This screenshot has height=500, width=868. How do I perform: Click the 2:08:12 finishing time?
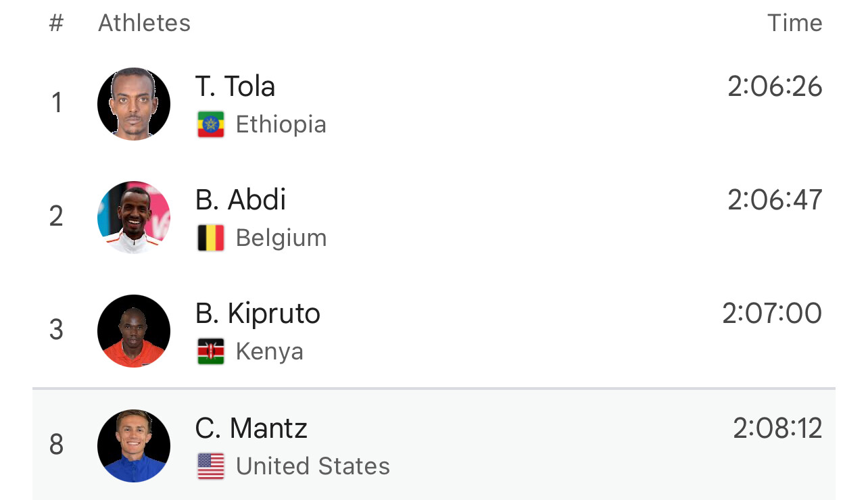[x=777, y=428]
